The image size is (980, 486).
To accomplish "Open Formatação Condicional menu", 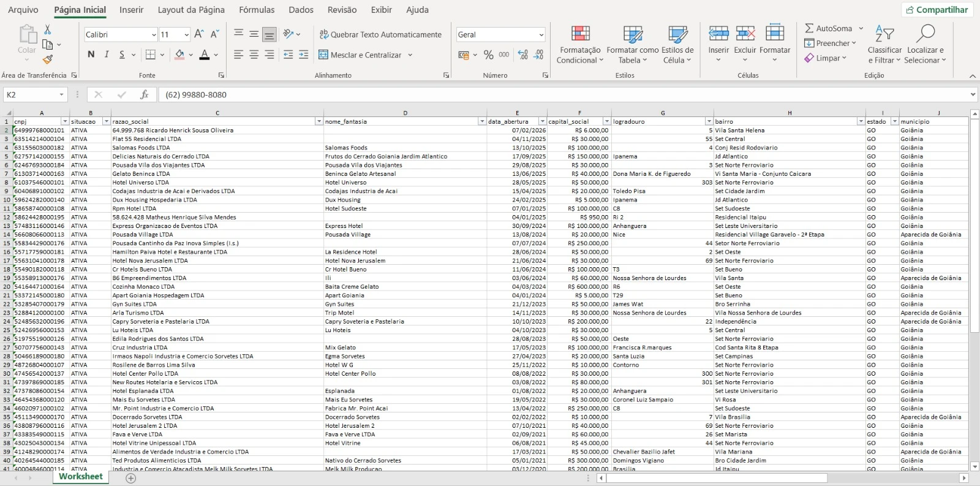I will pos(580,45).
